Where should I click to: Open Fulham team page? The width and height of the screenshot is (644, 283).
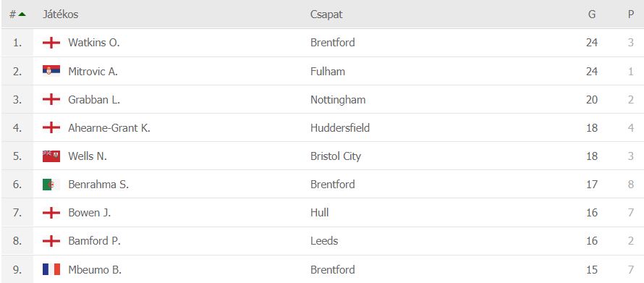(328, 72)
